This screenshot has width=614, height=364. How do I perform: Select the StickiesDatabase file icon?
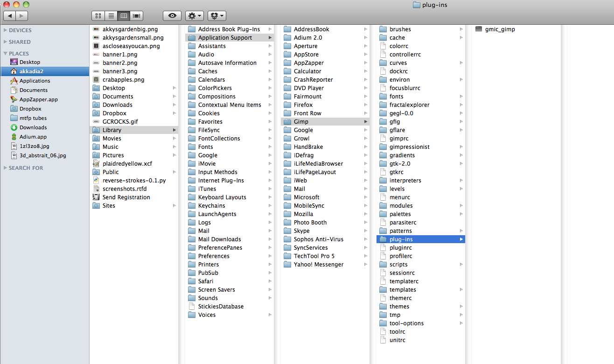pyautogui.click(x=191, y=307)
